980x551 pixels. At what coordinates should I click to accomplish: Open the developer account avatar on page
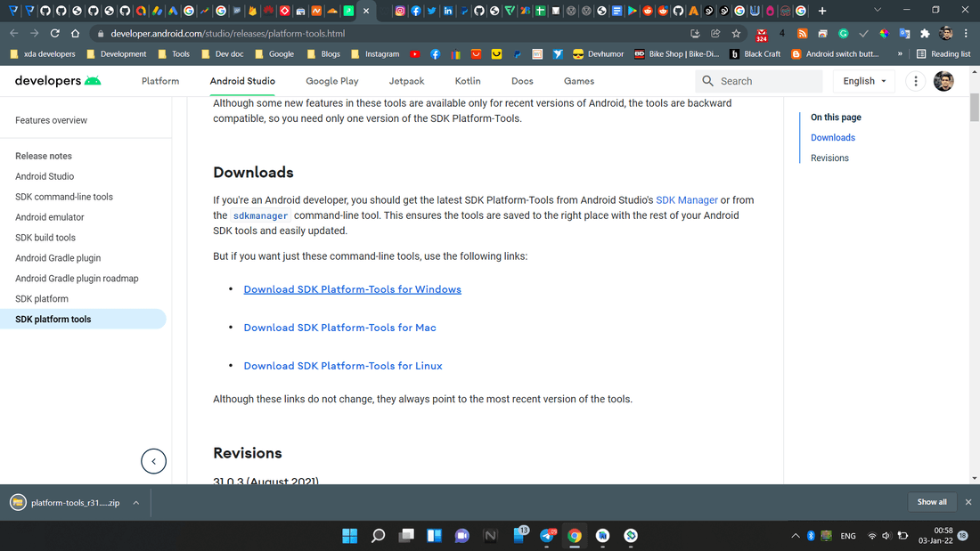pyautogui.click(x=943, y=81)
